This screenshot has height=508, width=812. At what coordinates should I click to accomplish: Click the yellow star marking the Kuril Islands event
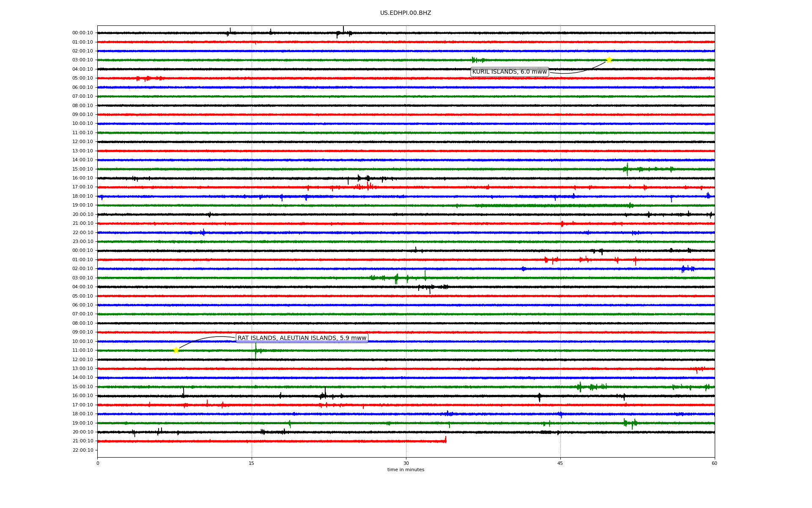(609, 60)
